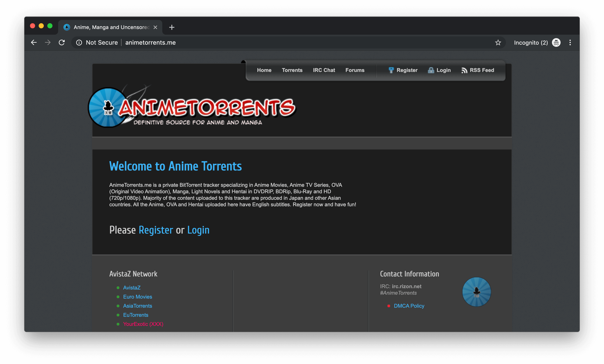Click the #AnimeTorrents channel text
Viewport: 604px width, 364px height.
pyautogui.click(x=398, y=293)
